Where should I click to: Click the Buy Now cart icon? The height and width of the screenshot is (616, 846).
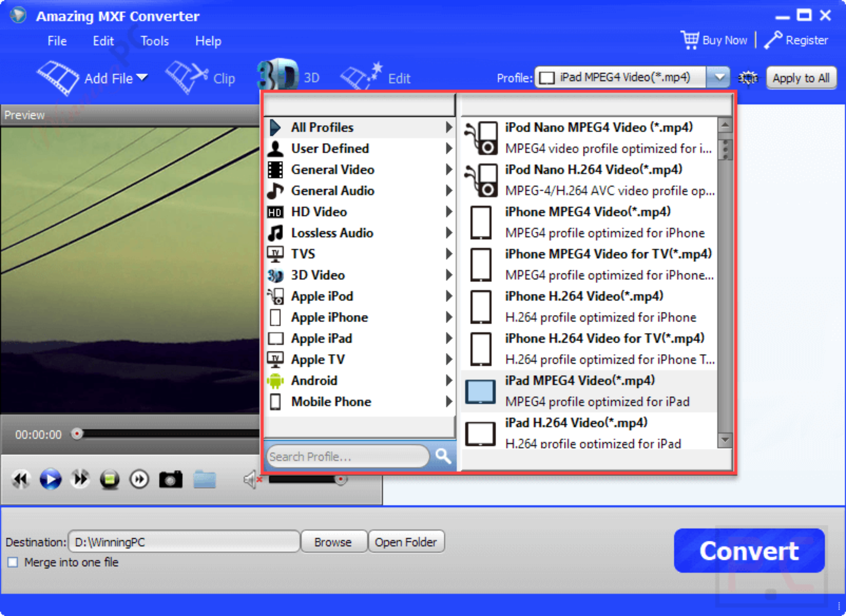pyautogui.click(x=690, y=40)
